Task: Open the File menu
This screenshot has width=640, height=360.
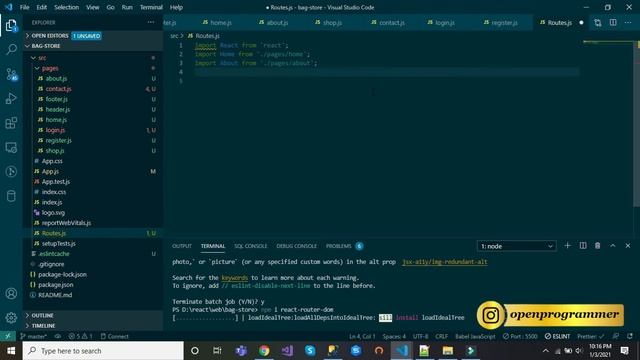Action: (24, 7)
